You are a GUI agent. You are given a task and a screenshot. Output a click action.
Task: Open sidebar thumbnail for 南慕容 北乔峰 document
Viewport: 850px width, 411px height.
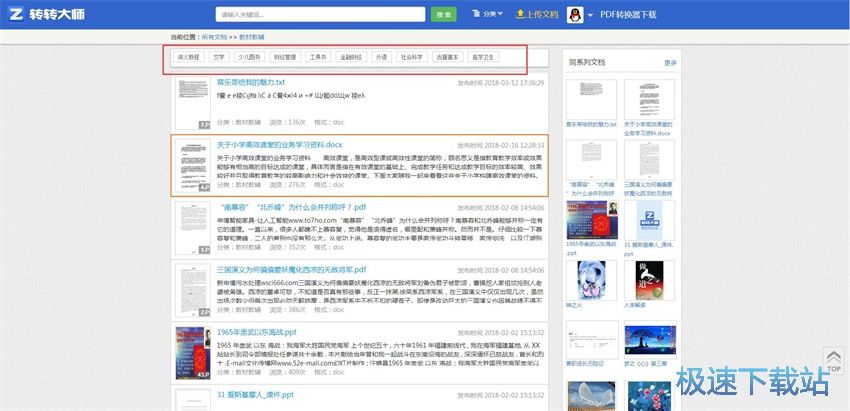(591, 160)
